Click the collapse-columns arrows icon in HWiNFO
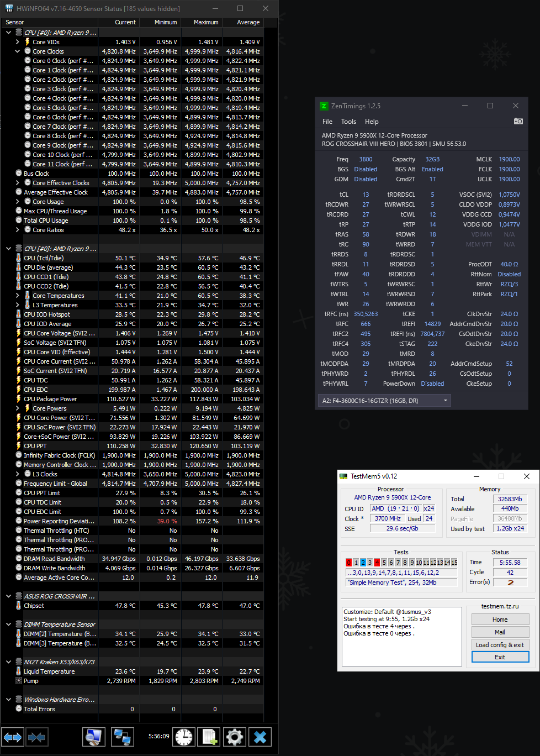This screenshot has width=540, height=756. tap(36, 737)
